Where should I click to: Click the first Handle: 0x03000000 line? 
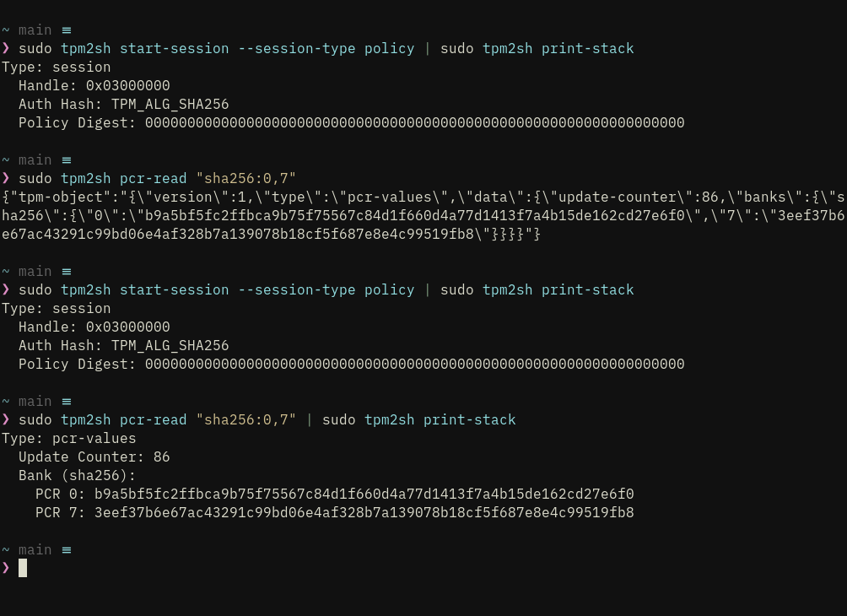tap(94, 85)
